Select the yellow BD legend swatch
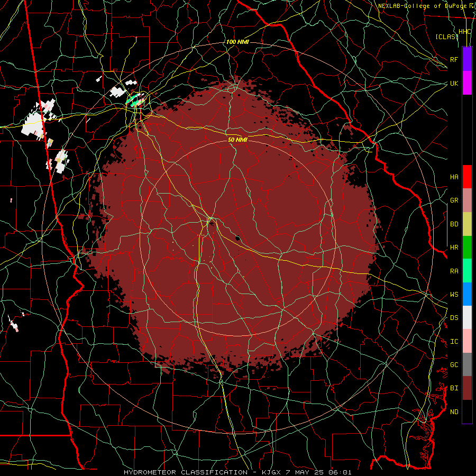This screenshot has height=476, width=476. [467, 224]
